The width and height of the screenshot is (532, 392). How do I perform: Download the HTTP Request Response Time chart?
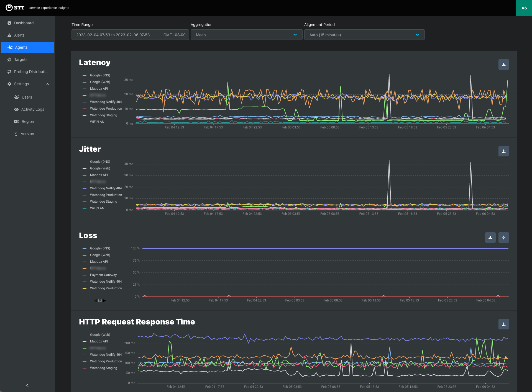(504, 324)
